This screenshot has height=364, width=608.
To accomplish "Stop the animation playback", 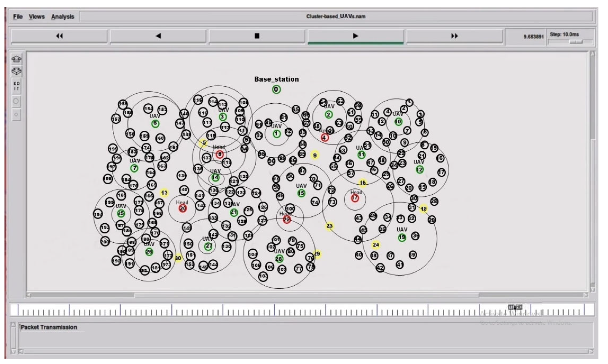I will click(x=257, y=36).
